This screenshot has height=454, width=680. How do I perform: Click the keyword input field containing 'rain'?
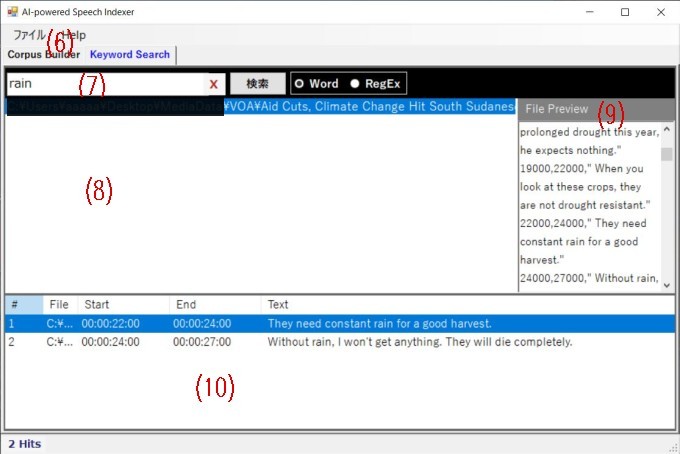pos(105,84)
